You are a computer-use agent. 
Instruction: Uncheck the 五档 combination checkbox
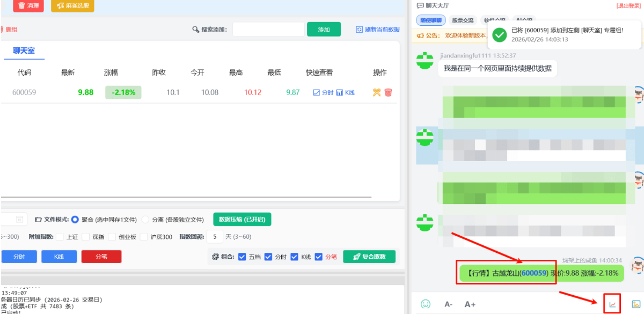pyautogui.click(x=241, y=257)
